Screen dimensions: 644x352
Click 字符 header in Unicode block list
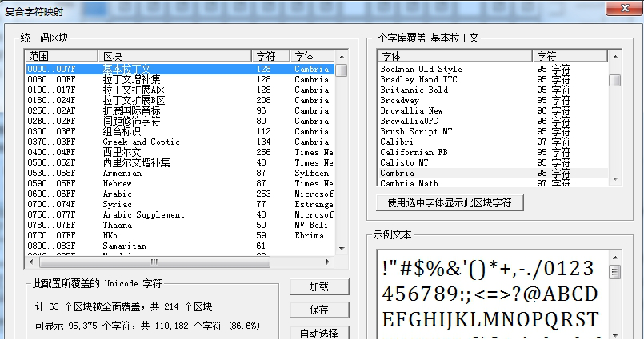(270, 56)
